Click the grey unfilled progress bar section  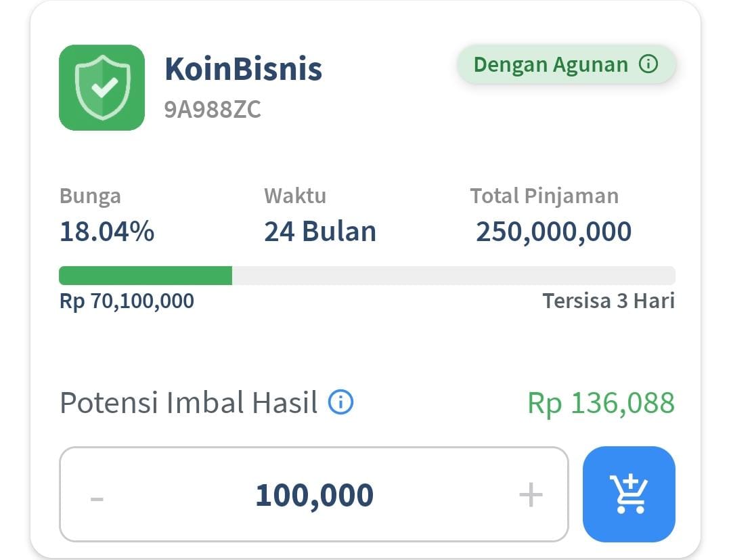tap(453, 276)
